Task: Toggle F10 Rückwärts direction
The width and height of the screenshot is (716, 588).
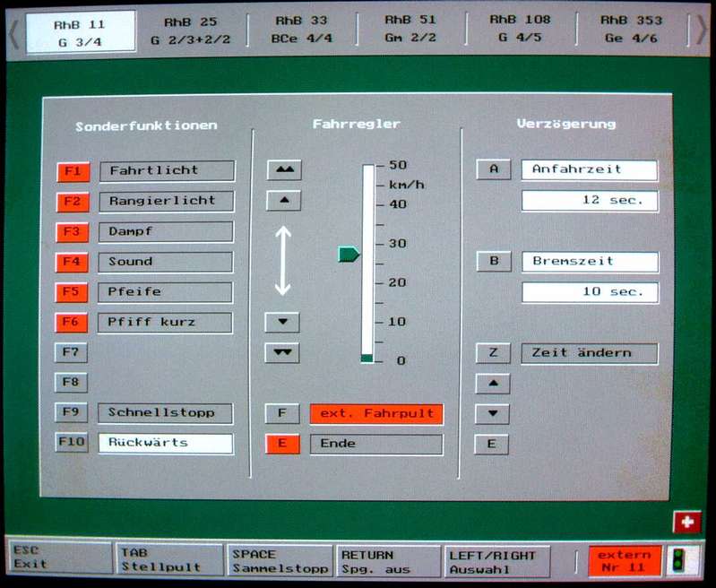Action: tap(72, 444)
